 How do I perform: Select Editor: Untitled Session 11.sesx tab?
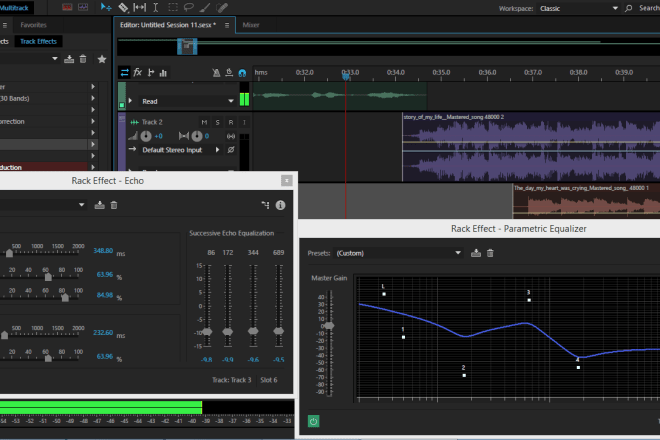(x=168, y=25)
